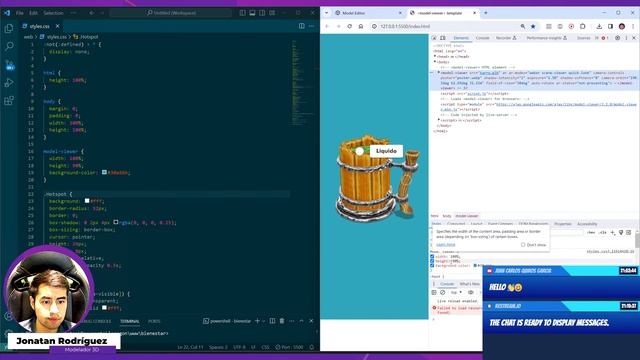This screenshot has width=640, height=360.
Task: Switch to the Sources tab in DevTools
Action: [583, 38]
